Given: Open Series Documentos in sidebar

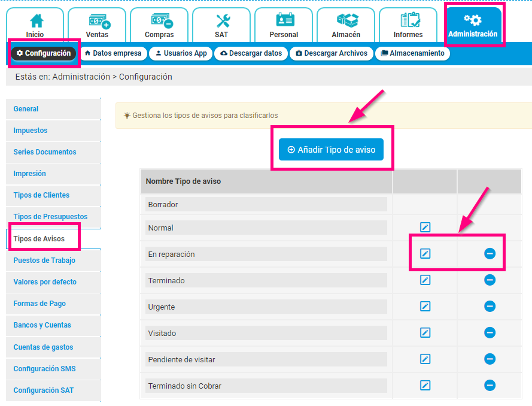Looking at the screenshot, I should click(53, 152).
